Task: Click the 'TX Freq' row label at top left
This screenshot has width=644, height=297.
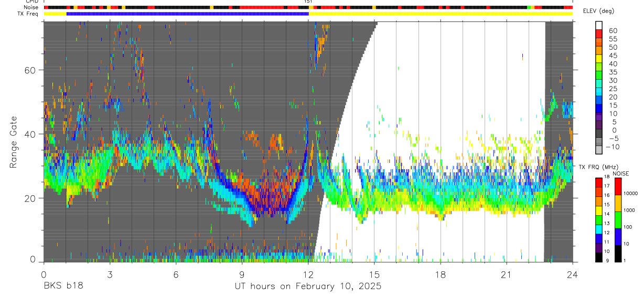Action: coord(27,14)
